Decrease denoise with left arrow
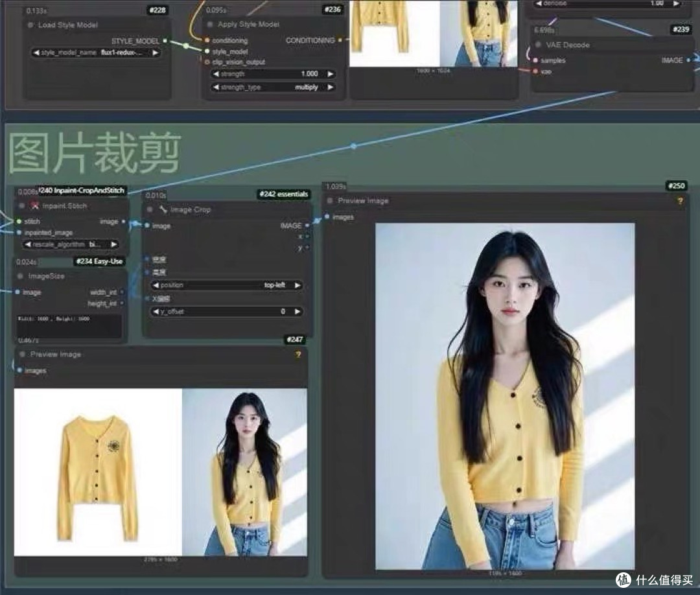 tap(539, 3)
